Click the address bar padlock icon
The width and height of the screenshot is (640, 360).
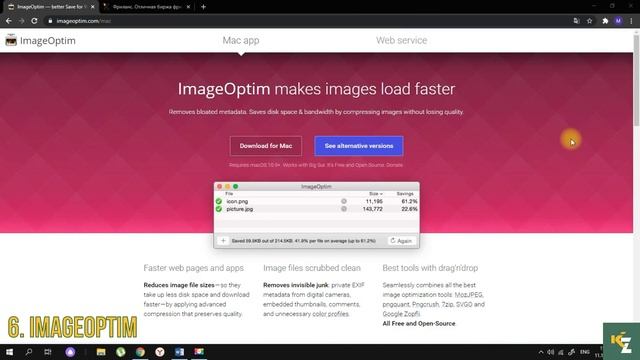[x=50, y=21]
